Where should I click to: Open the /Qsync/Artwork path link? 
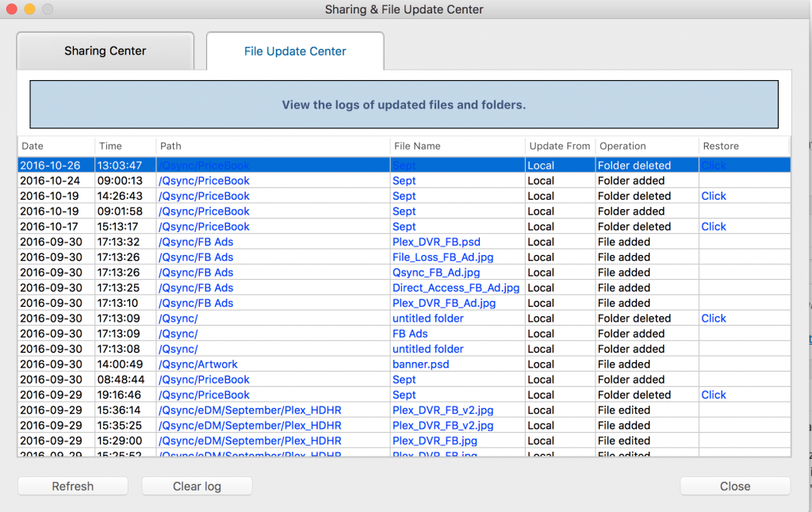coord(198,365)
